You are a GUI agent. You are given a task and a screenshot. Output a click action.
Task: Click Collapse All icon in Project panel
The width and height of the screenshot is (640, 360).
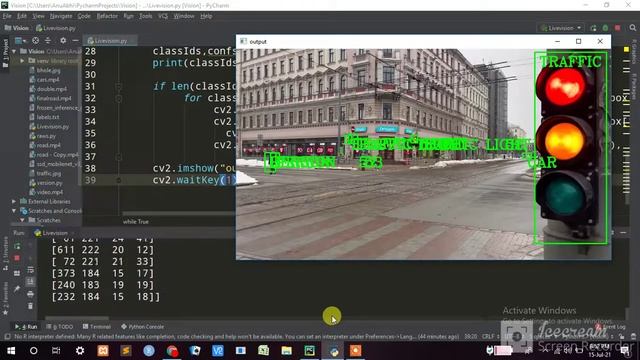[x=48, y=40]
